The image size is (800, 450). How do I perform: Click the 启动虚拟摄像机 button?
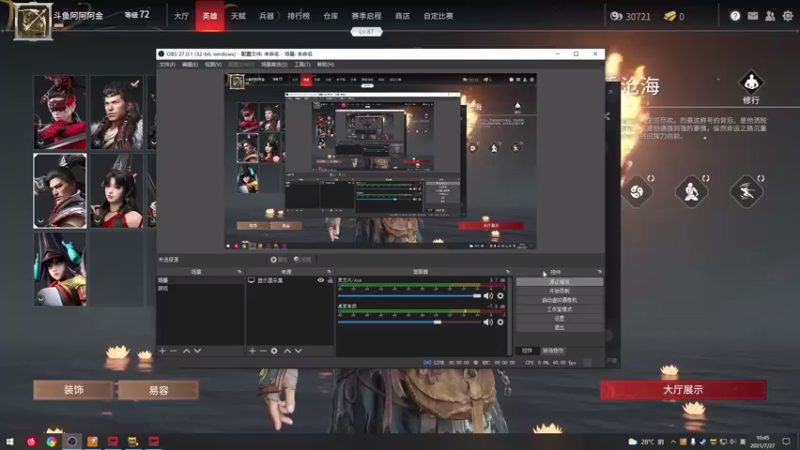[559, 300]
